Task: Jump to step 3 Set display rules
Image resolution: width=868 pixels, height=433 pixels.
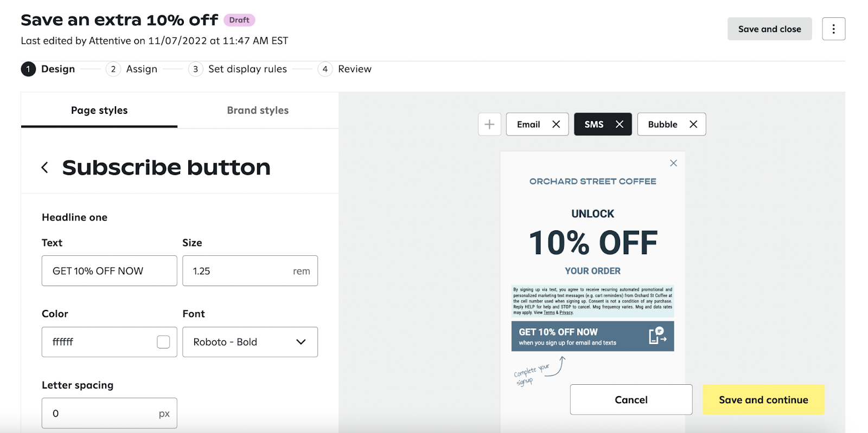Action: click(x=238, y=69)
